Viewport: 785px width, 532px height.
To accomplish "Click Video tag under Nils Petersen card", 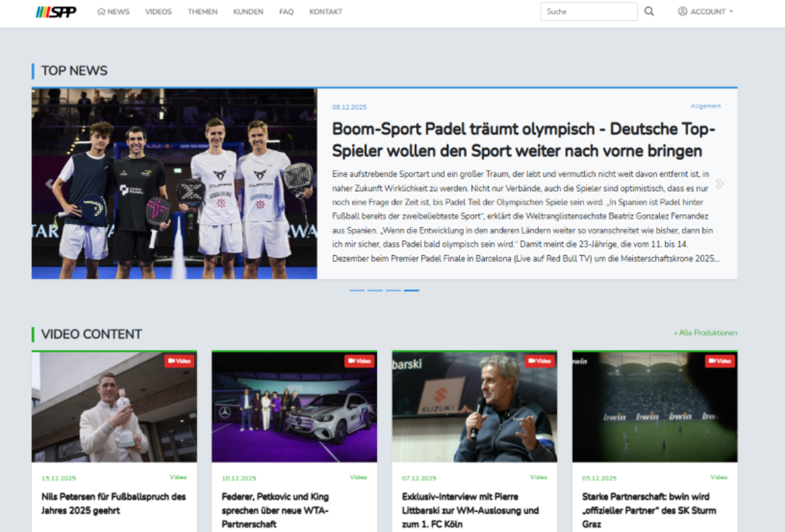I will [x=178, y=477].
